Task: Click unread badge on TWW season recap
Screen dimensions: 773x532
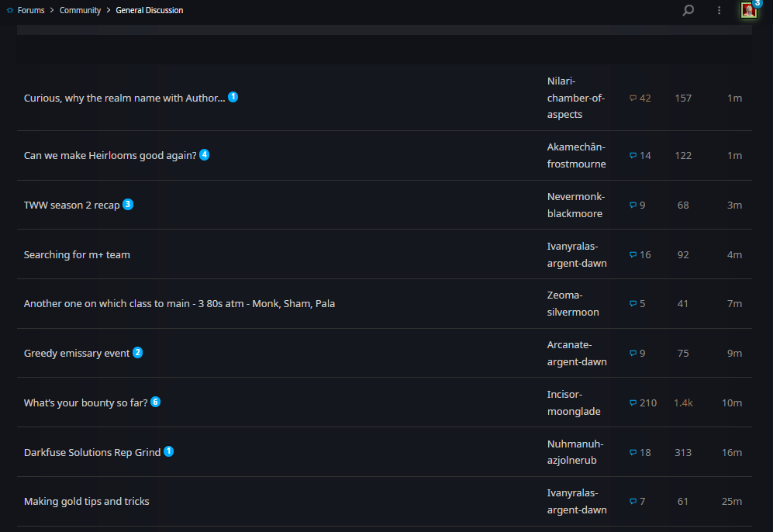Action: [128, 204]
